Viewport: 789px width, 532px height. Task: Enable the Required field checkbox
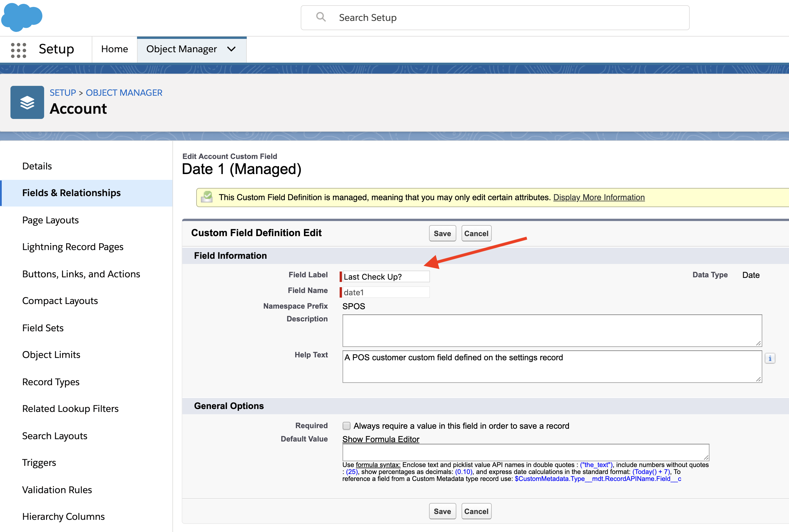[346, 426]
